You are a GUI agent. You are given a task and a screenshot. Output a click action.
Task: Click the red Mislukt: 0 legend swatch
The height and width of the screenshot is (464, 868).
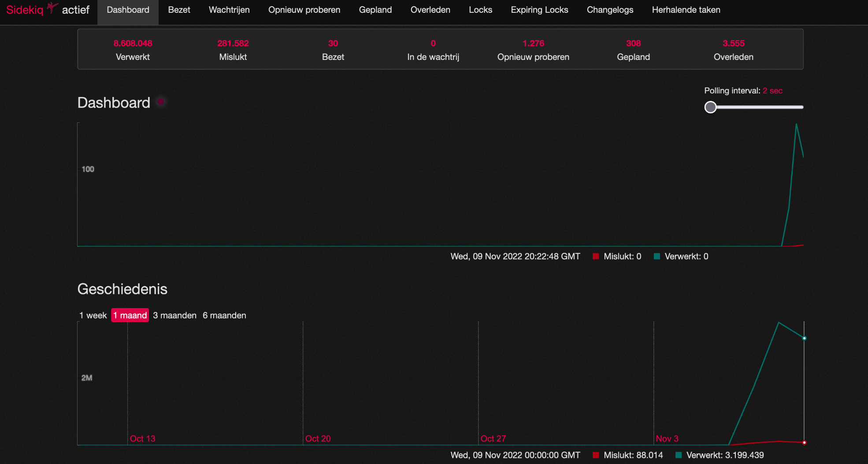point(596,256)
